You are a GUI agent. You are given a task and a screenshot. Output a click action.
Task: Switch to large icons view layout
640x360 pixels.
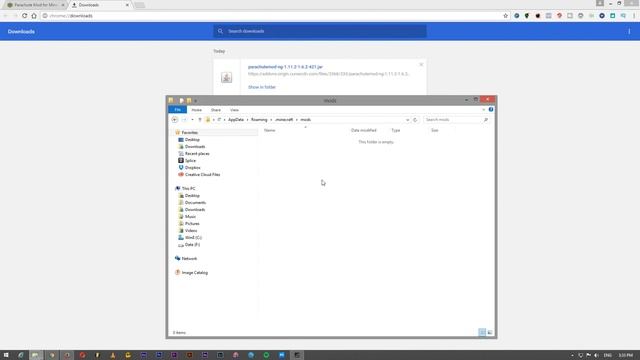[x=490, y=332]
